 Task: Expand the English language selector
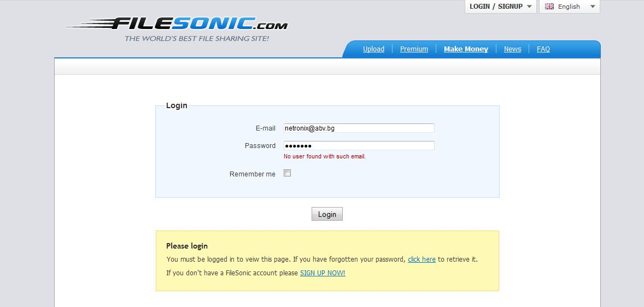pos(569,7)
